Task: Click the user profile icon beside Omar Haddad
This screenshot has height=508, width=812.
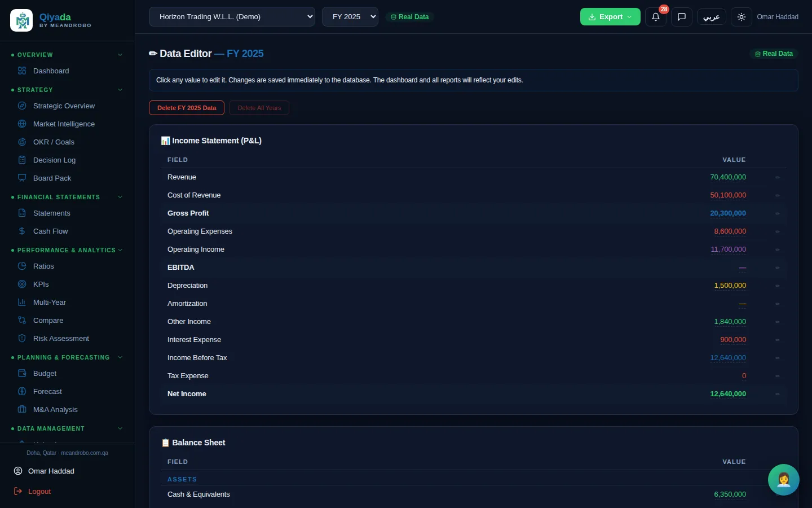Action: click(x=18, y=471)
